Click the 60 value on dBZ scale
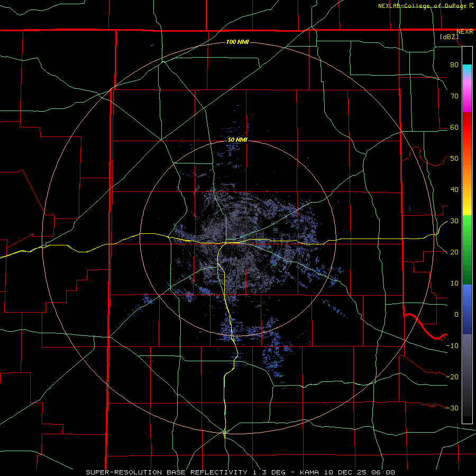This screenshot has height=476, width=476. pyautogui.click(x=454, y=127)
